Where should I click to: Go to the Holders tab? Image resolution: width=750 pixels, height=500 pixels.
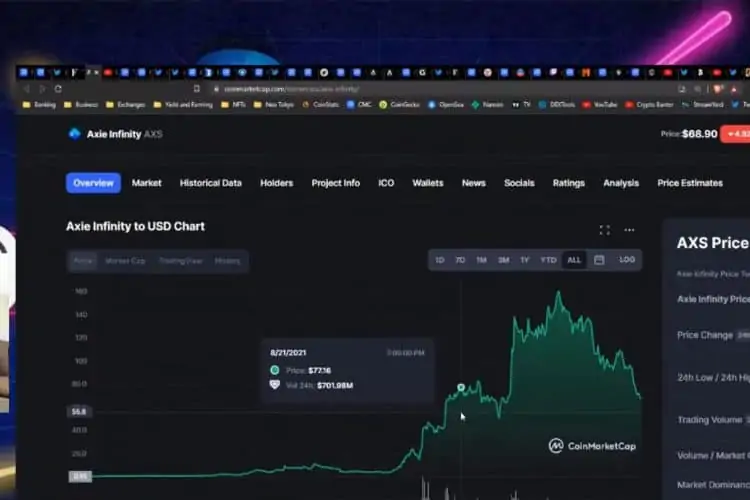(x=276, y=183)
